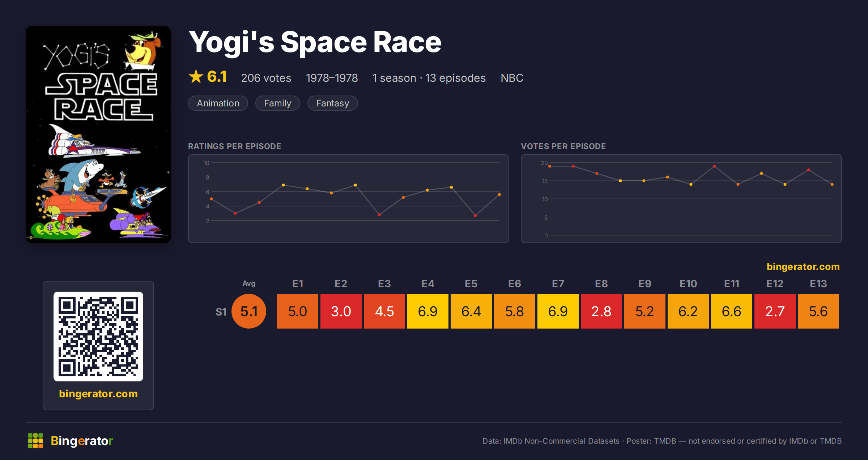Select the Animation genre tag

click(x=218, y=103)
